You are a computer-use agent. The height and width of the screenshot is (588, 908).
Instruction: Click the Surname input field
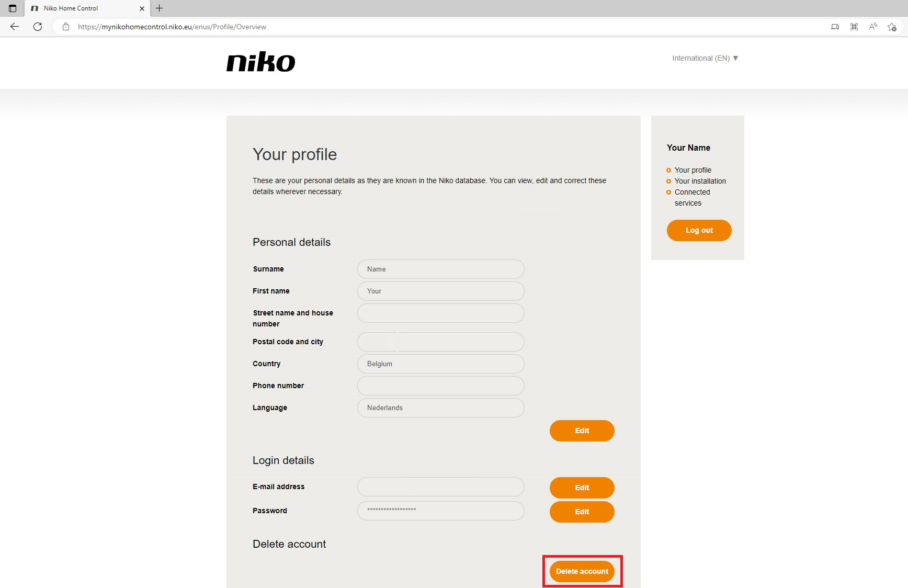440,269
